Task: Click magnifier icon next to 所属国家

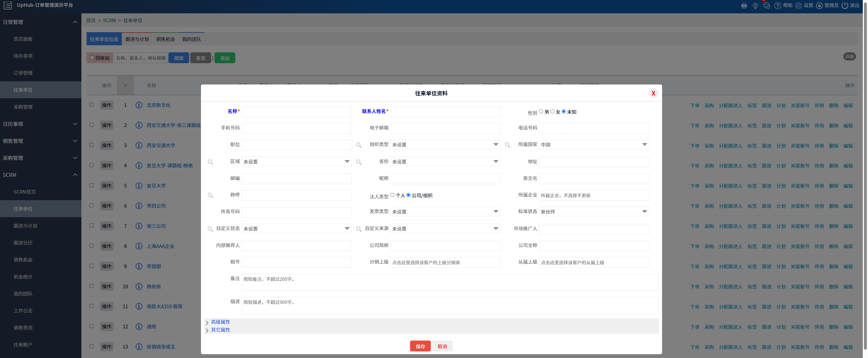Action: pos(507,145)
